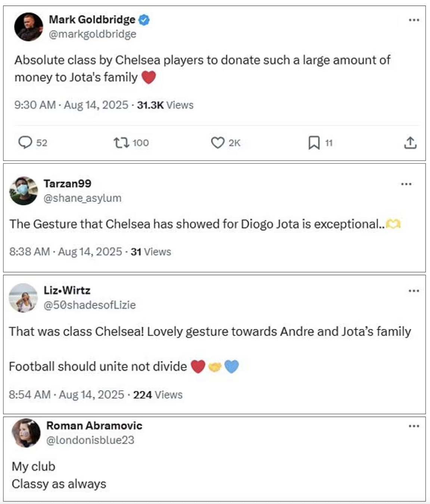This screenshot has height=504, width=430.
Task: Open the @shane_asylum handle link
Action: [x=82, y=198]
